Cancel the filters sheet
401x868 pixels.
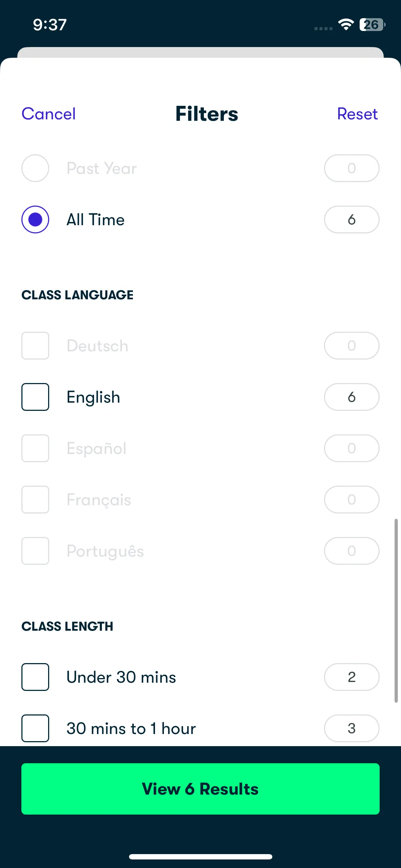click(48, 114)
